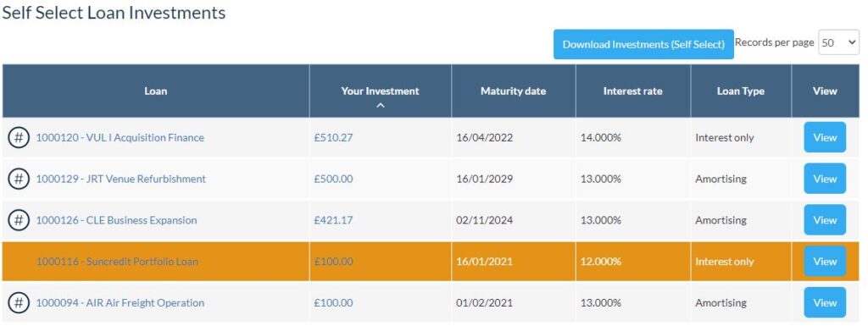
Task: View the JRT Venue Refurbishment loan
Action: (x=825, y=179)
